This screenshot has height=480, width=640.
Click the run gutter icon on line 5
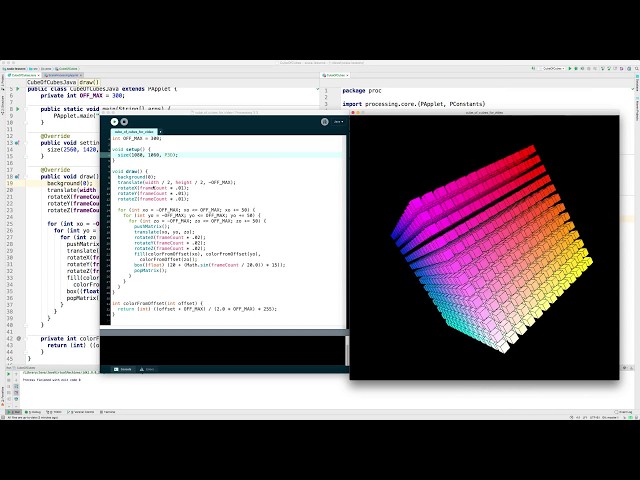pyautogui.click(x=18, y=89)
